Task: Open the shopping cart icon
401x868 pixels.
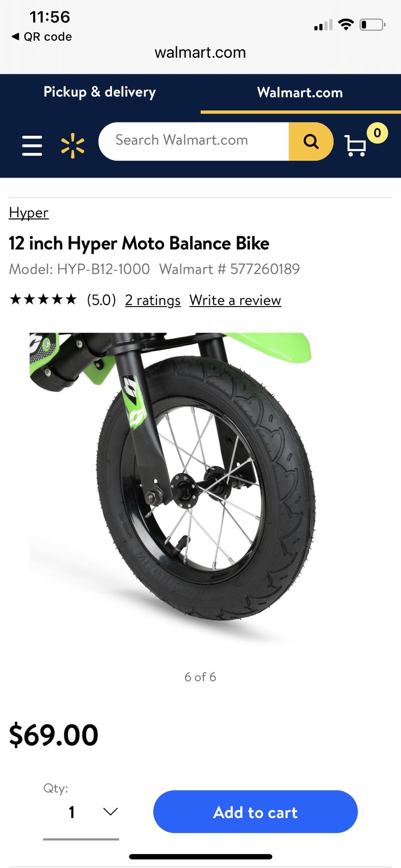Action: coord(355,146)
